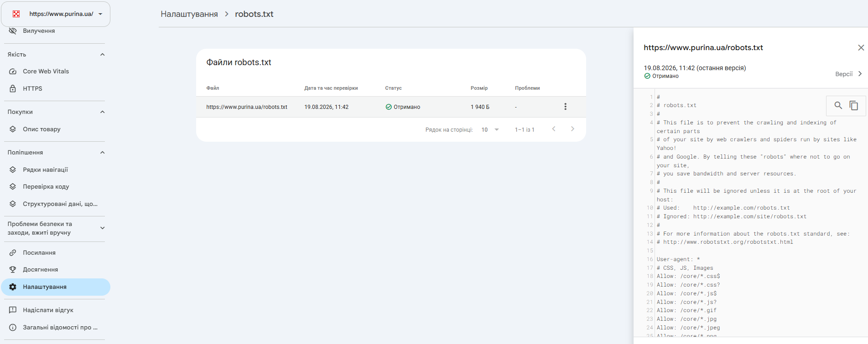
Task: Click the Core Web Vitals gauge icon
Action: pos(13,72)
